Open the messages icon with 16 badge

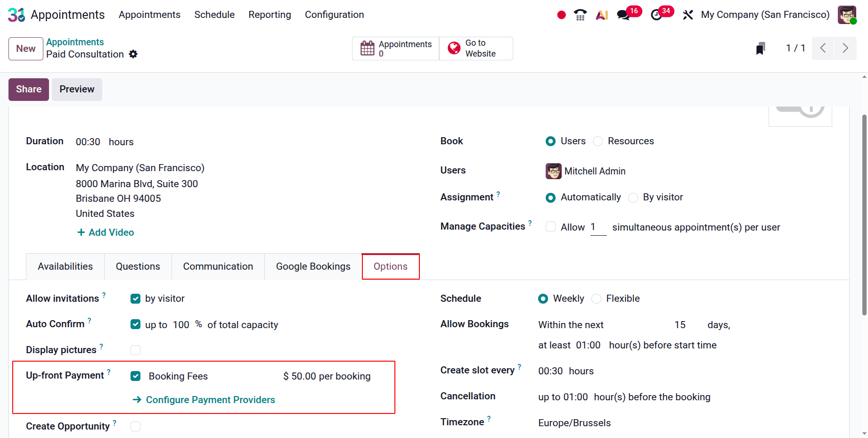623,15
